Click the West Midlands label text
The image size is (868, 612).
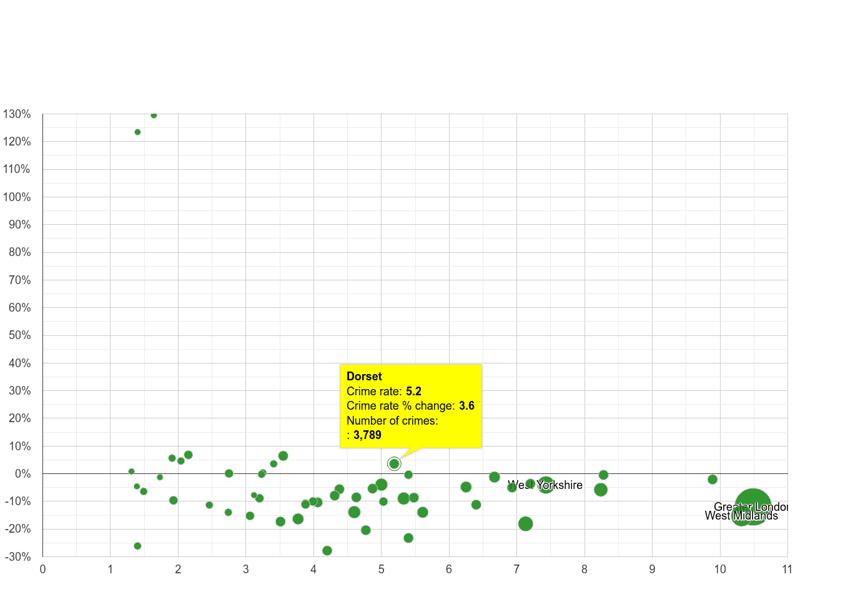(x=741, y=516)
